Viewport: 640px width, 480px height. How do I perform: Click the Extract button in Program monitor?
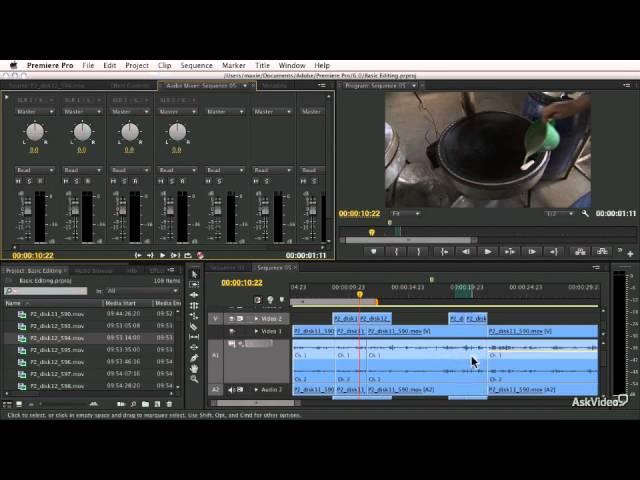[602, 252]
